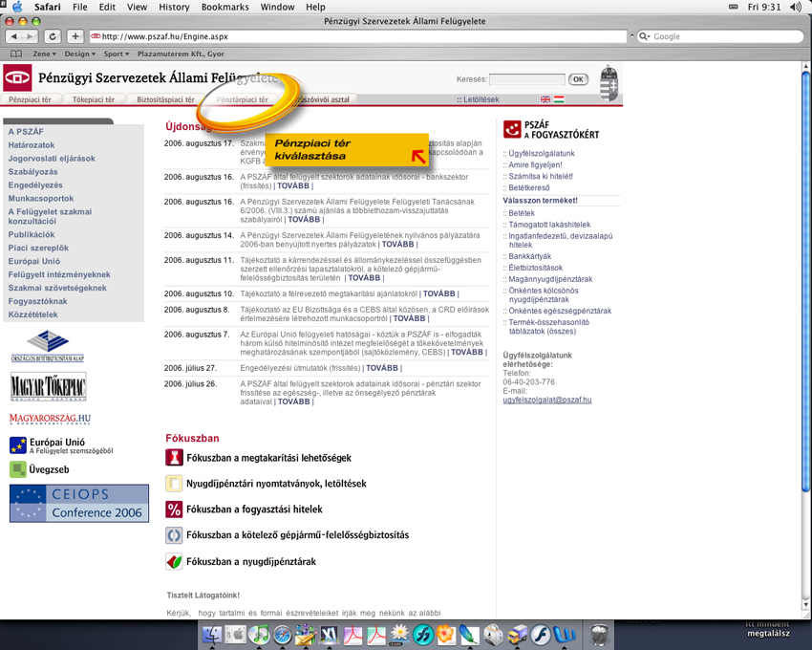
Task: Click the ugyfelszolgalat@pszaf.hu email link
Action: pyautogui.click(x=546, y=401)
